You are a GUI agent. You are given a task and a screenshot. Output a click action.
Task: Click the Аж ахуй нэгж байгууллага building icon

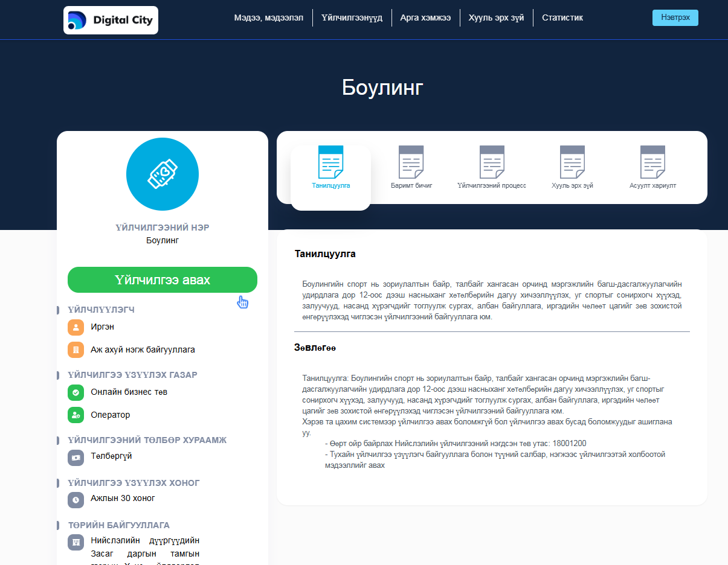pyautogui.click(x=76, y=350)
